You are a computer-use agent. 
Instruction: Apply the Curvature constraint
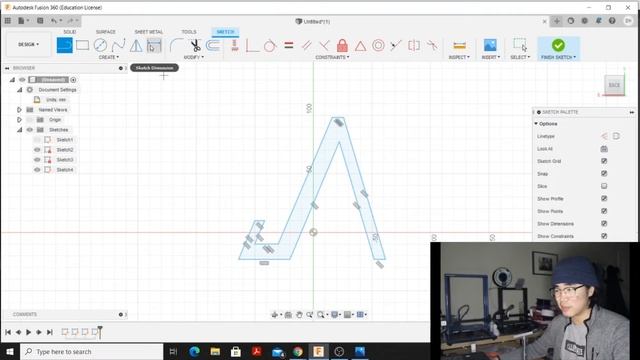pyautogui.click(x=432, y=45)
